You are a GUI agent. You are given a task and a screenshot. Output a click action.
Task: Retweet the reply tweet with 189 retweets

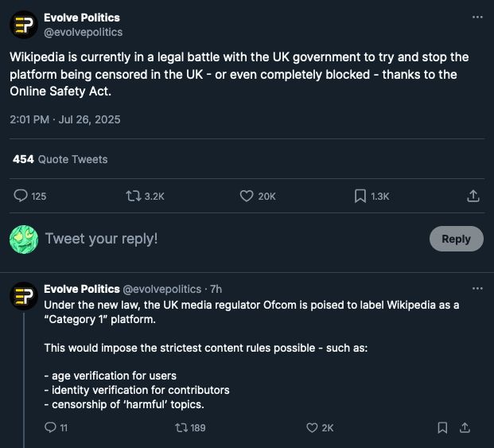tap(190, 427)
